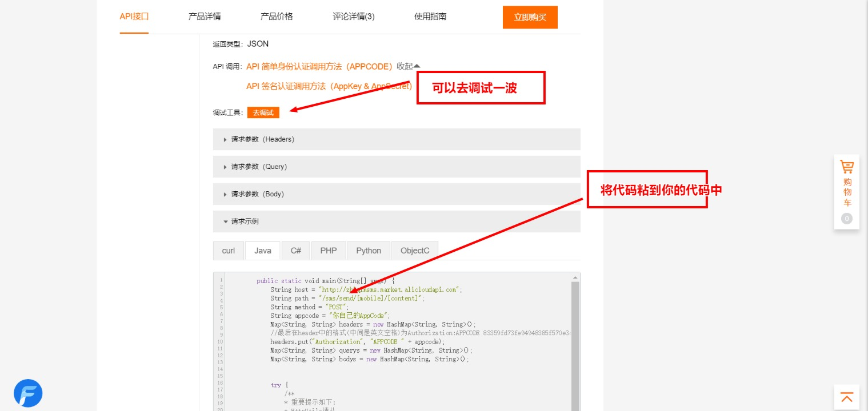Click the 去调试 debug button
Viewport: 868px width, 411px height.
coord(263,112)
